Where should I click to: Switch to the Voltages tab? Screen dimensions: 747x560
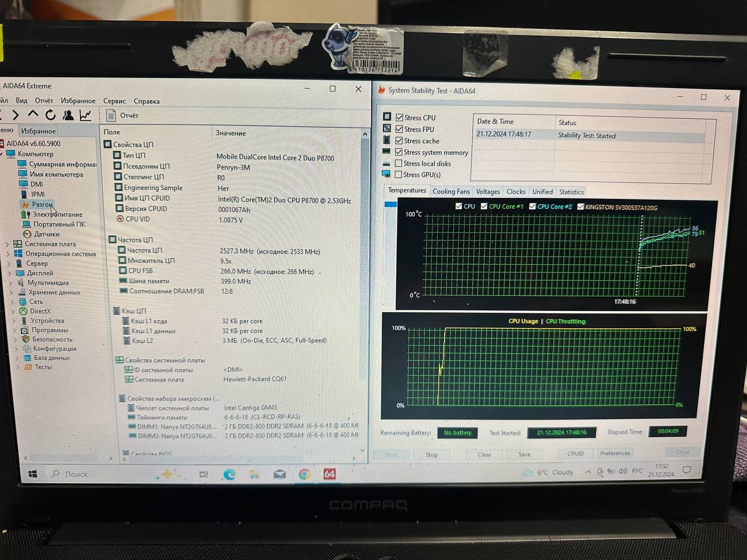tap(488, 191)
